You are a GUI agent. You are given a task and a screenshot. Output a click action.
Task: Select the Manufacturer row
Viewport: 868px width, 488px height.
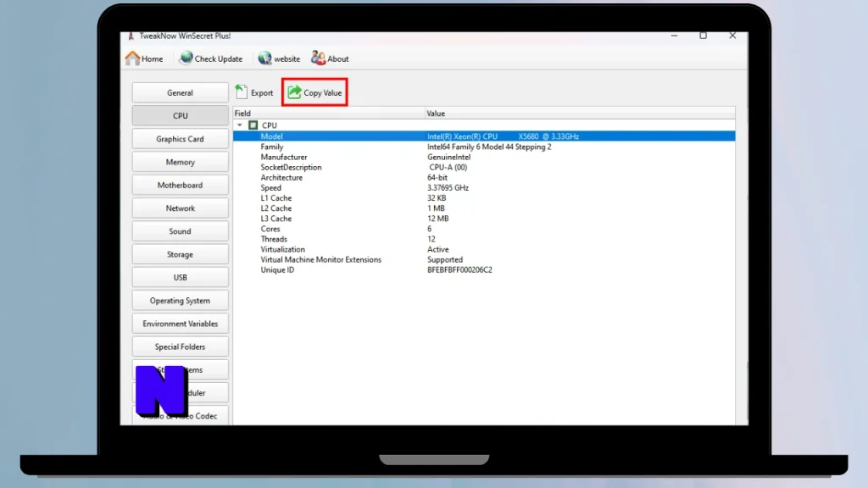pyautogui.click(x=484, y=157)
